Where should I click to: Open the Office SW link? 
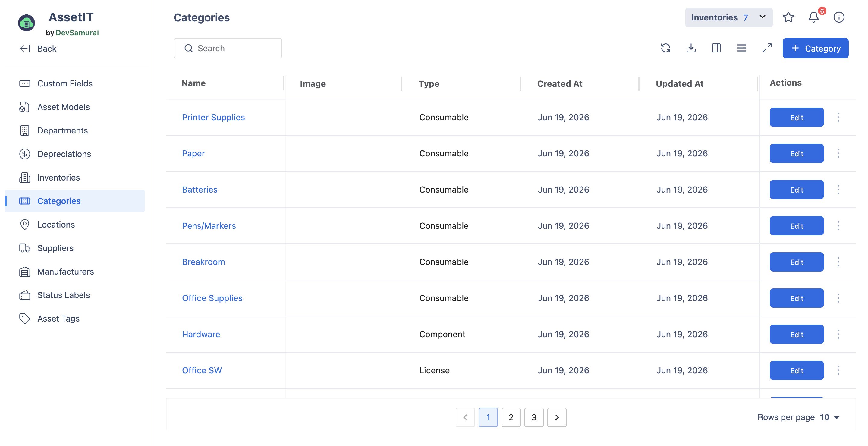tap(202, 370)
